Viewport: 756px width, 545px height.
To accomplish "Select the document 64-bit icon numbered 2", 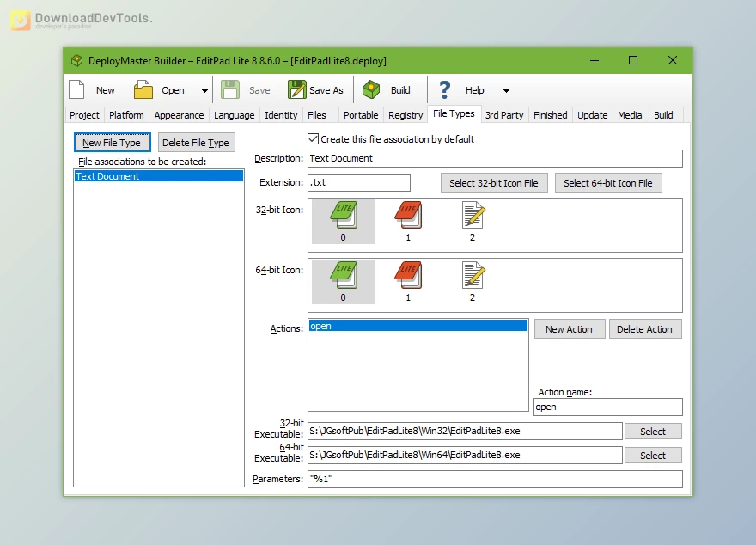I will click(x=472, y=278).
